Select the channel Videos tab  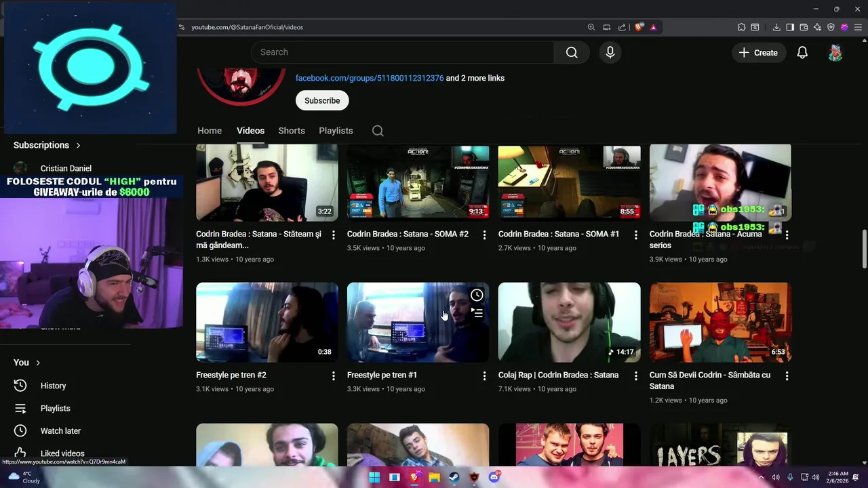coord(250,131)
